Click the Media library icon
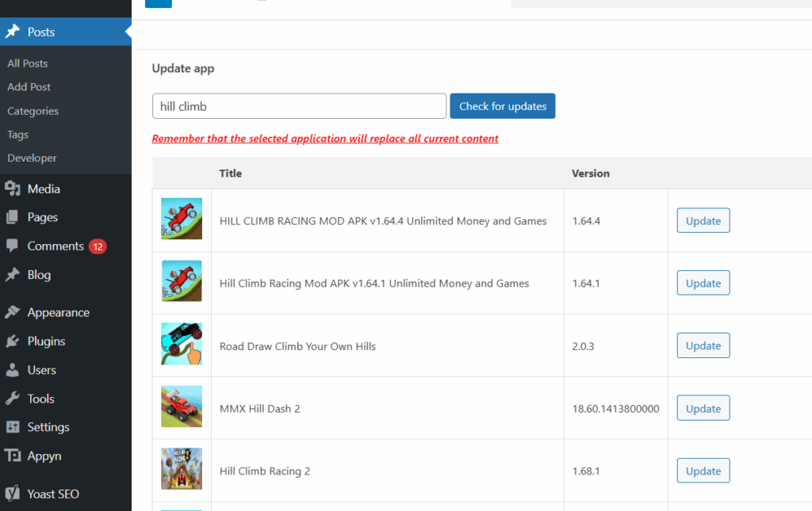 [15, 189]
